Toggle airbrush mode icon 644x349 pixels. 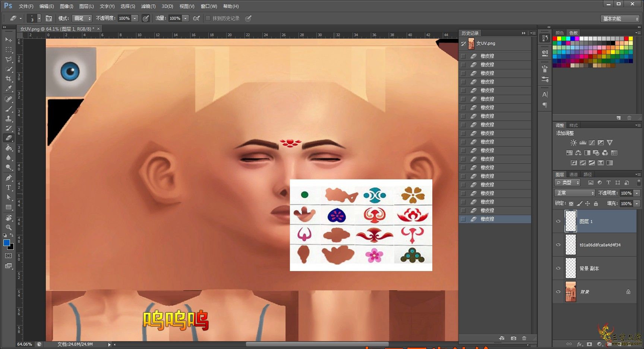coord(196,18)
